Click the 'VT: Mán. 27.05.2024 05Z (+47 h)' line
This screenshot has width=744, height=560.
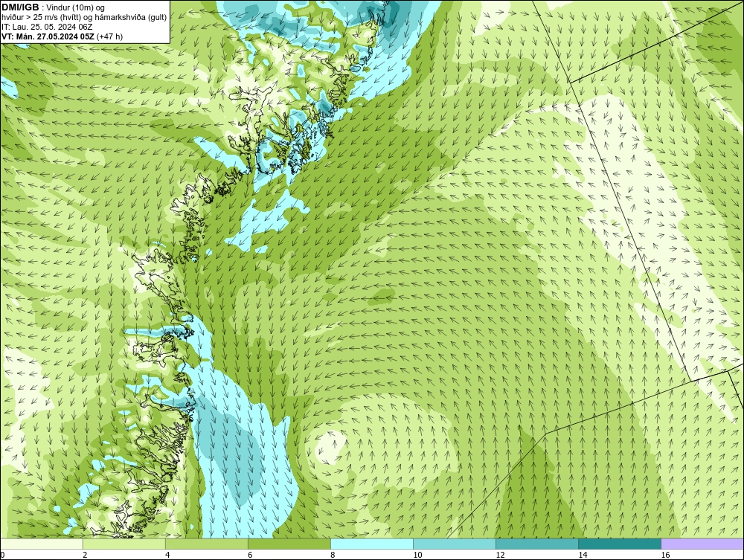(62, 36)
